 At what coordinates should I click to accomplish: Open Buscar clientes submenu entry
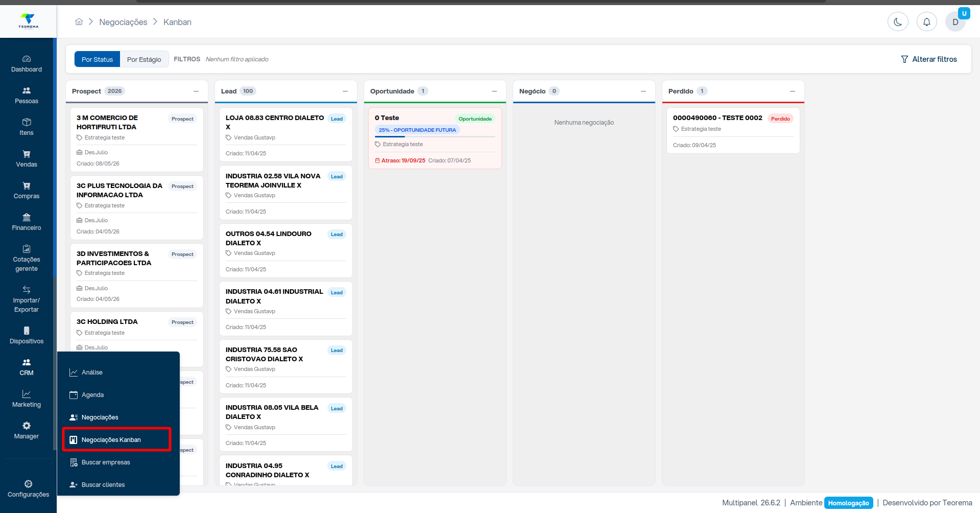click(x=118, y=485)
